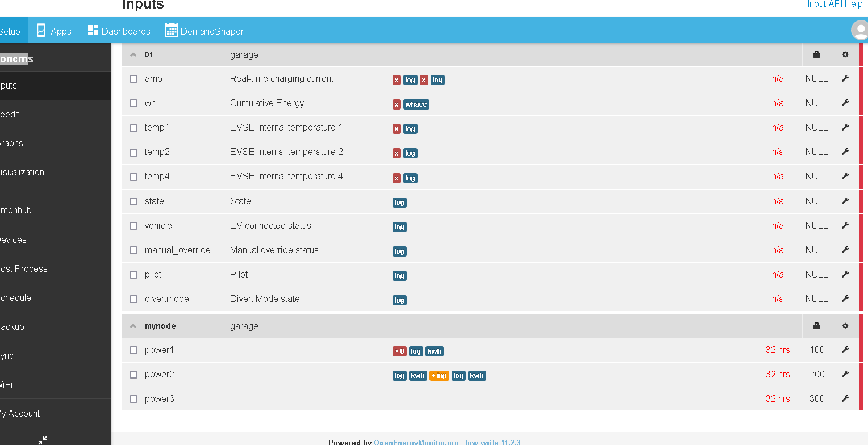
Task: Open configuration wrench for vehicle input
Action: click(845, 226)
